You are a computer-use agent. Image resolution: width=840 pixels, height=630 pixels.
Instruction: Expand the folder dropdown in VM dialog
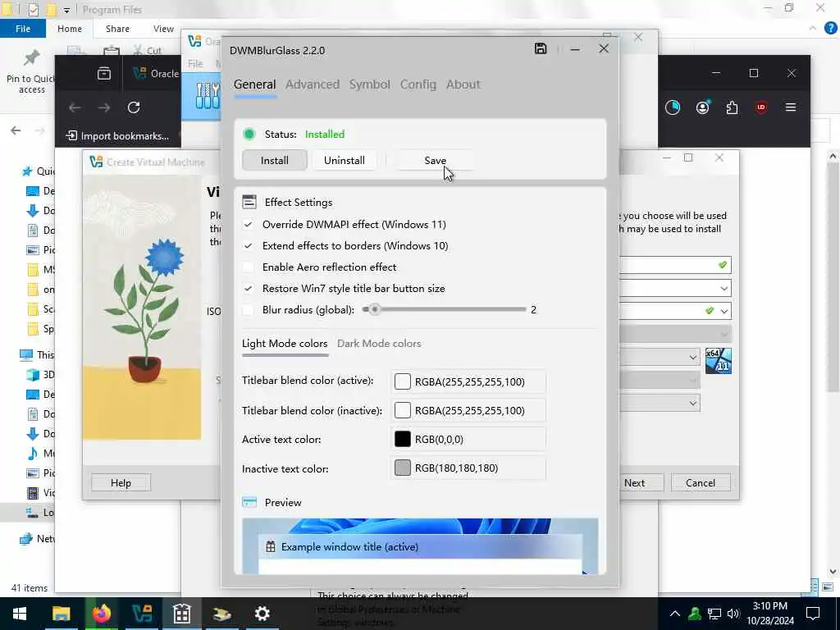pos(724,288)
